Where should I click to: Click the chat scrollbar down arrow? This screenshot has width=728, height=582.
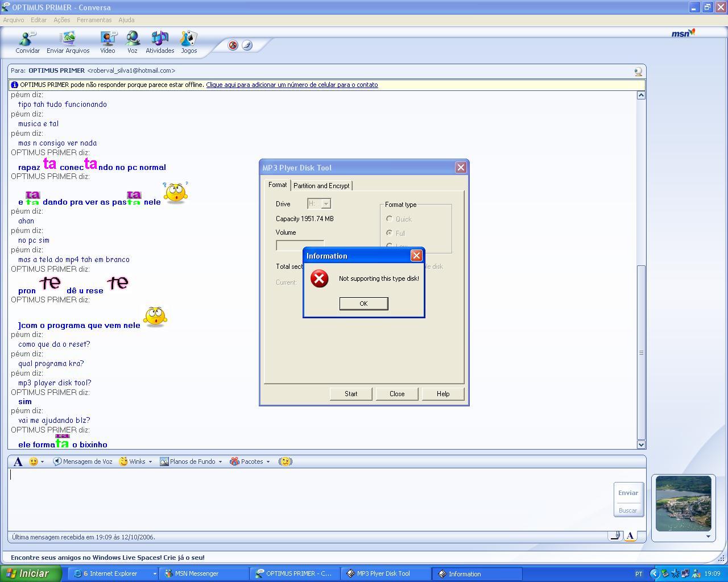click(x=641, y=444)
